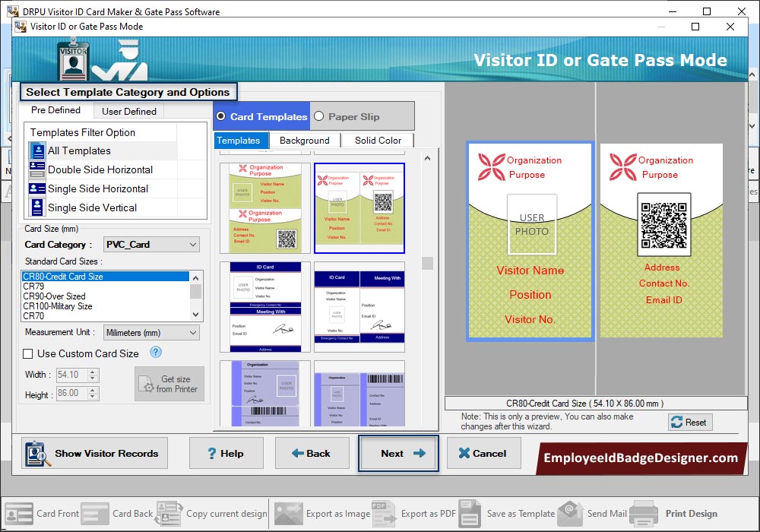Click Width spinner up arrow
Image resolution: width=760 pixels, height=532 pixels.
pos(93,372)
